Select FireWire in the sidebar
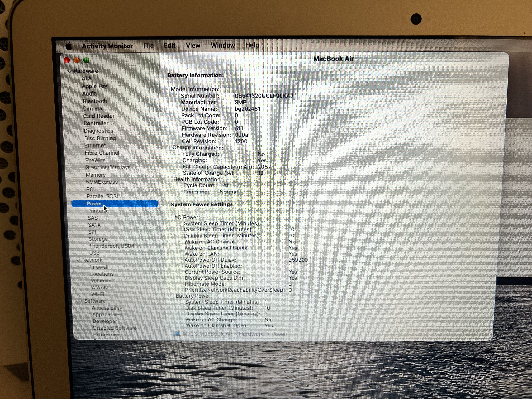532x399 pixels. 95,160
